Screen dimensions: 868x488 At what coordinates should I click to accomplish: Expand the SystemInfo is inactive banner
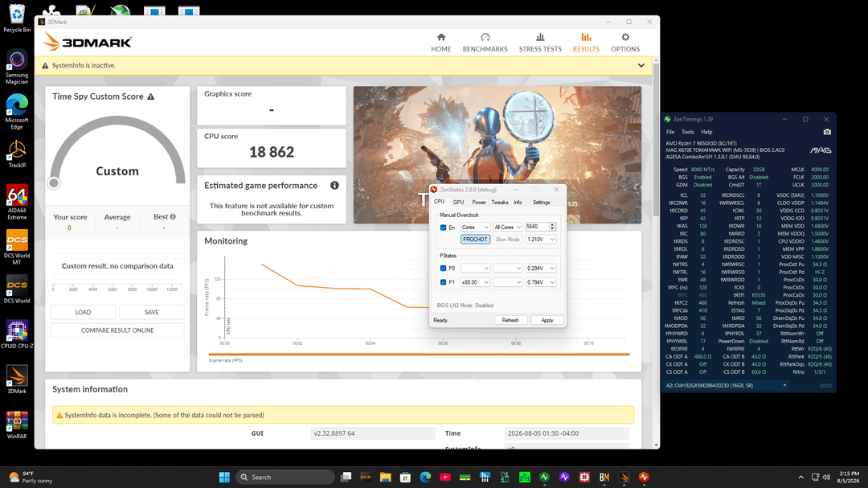(x=641, y=65)
